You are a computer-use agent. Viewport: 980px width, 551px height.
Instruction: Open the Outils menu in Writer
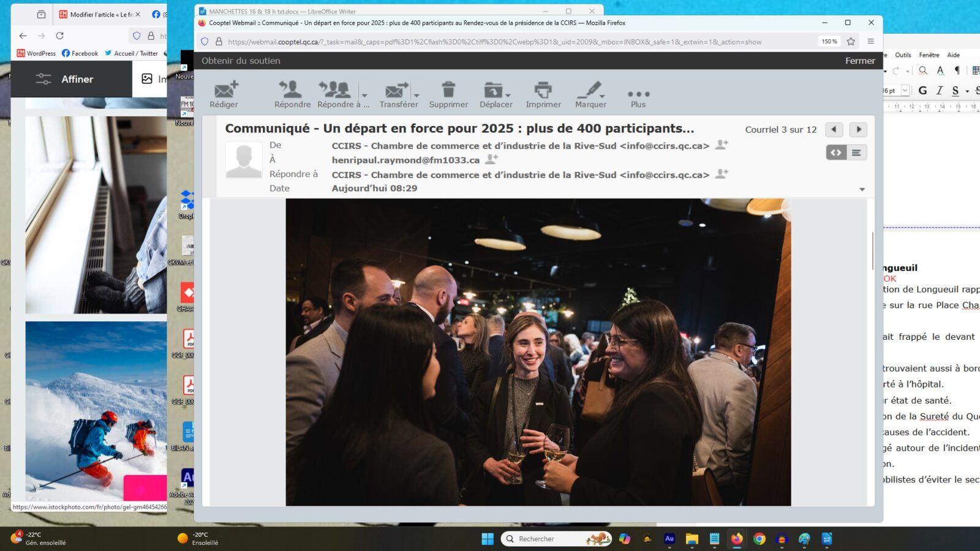(x=903, y=55)
